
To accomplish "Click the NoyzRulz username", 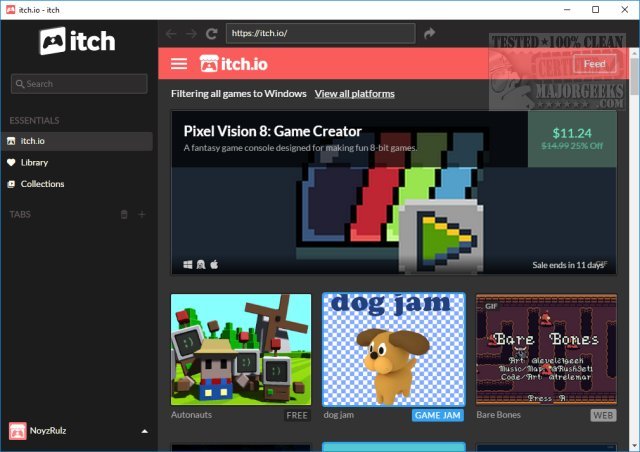I will (x=48, y=431).
